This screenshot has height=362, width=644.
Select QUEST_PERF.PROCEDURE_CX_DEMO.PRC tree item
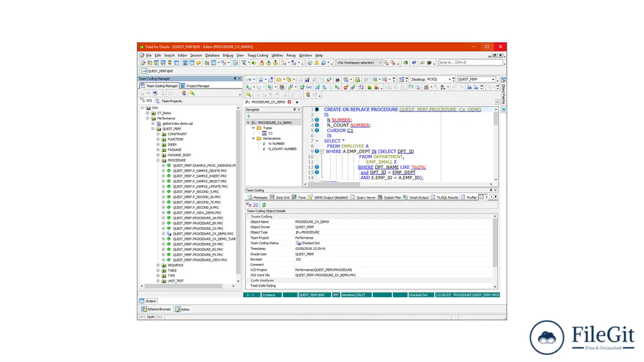(203, 234)
